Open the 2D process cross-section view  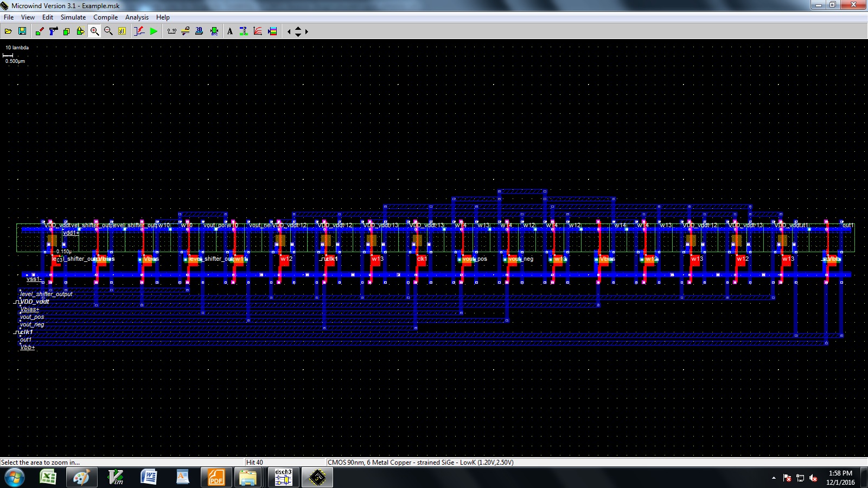pyautogui.click(x=186, y=31)
